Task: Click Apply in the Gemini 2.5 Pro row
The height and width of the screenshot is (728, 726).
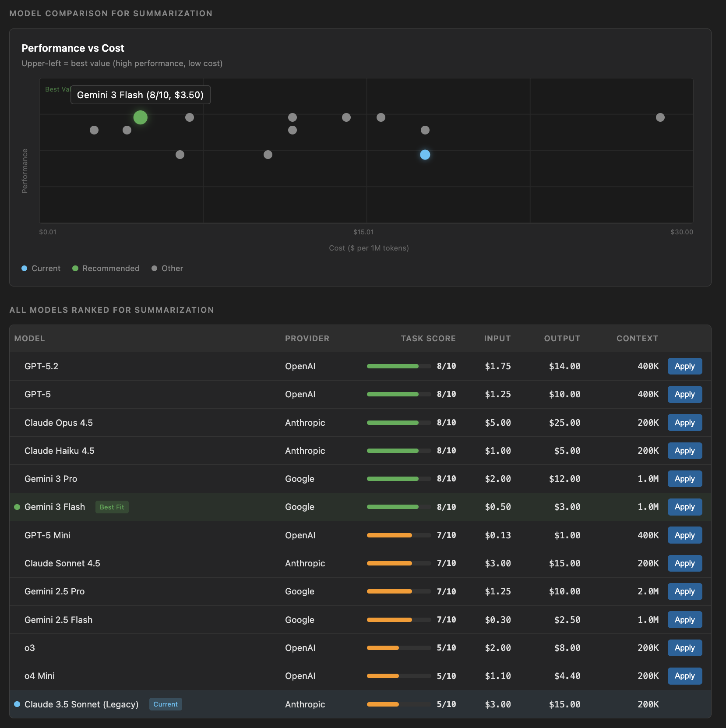Action: pos(684,591)
